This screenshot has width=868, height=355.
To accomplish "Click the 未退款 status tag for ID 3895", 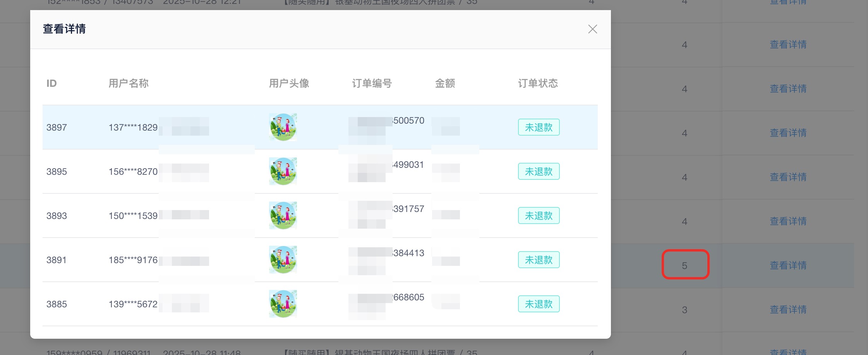I will click(539, 171).
